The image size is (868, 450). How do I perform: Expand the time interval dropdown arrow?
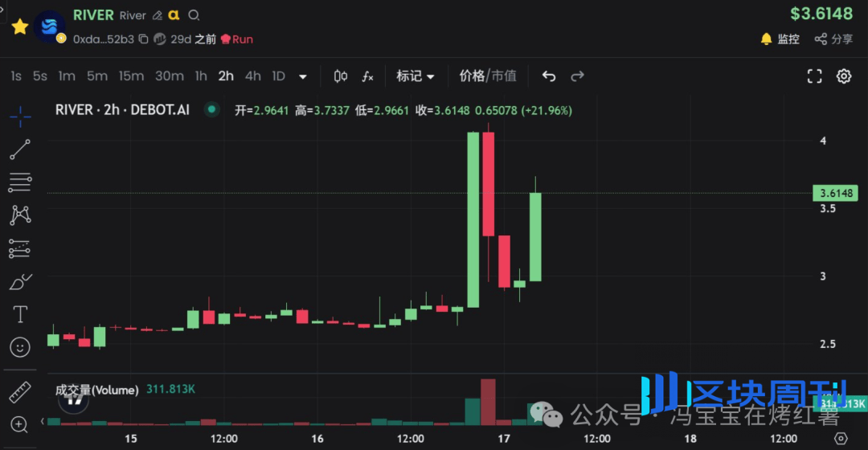[303, 77]
